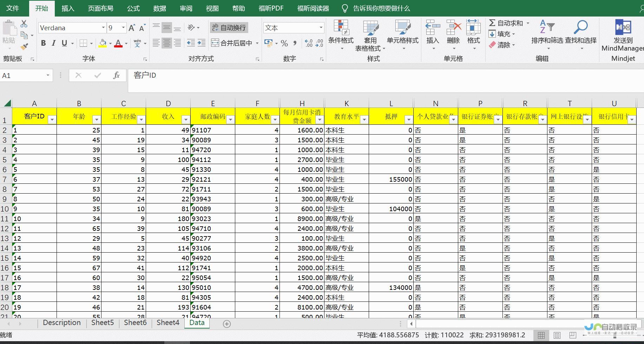Click the Copy icon in clipboard group

pyautogui.click(x=24, y=35)
